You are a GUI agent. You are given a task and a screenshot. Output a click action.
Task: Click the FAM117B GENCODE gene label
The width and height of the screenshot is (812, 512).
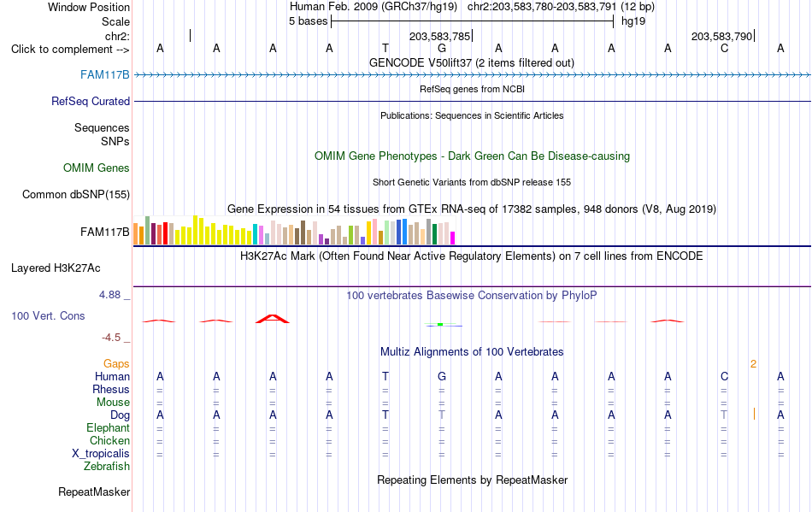(104, 75)
